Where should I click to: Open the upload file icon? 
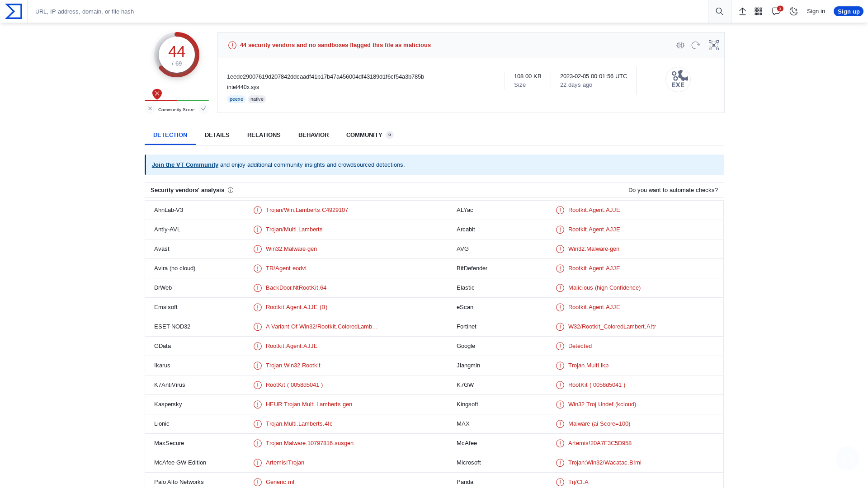[742, 11]
